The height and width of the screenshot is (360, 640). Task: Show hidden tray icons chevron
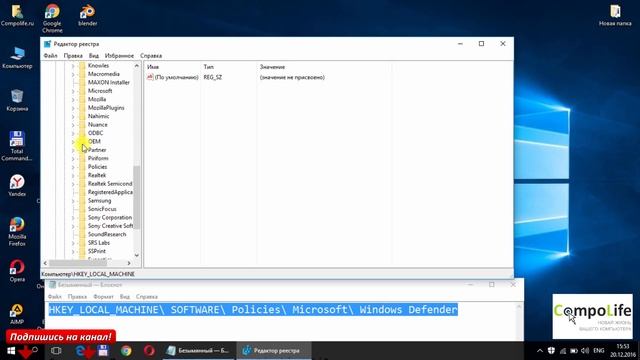540,351
